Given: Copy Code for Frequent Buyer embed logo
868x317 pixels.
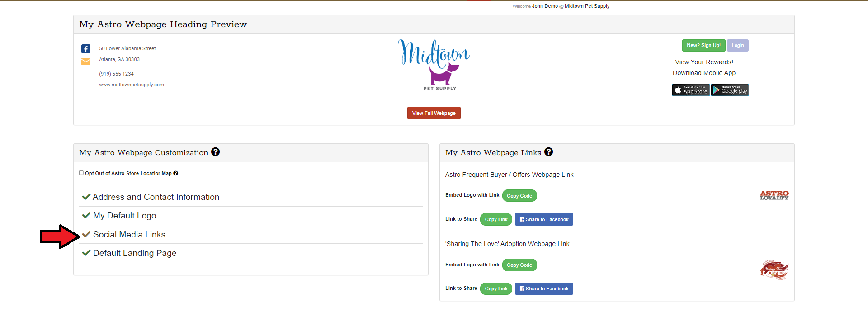Looking at the screenshot, I should click(519, 196).
